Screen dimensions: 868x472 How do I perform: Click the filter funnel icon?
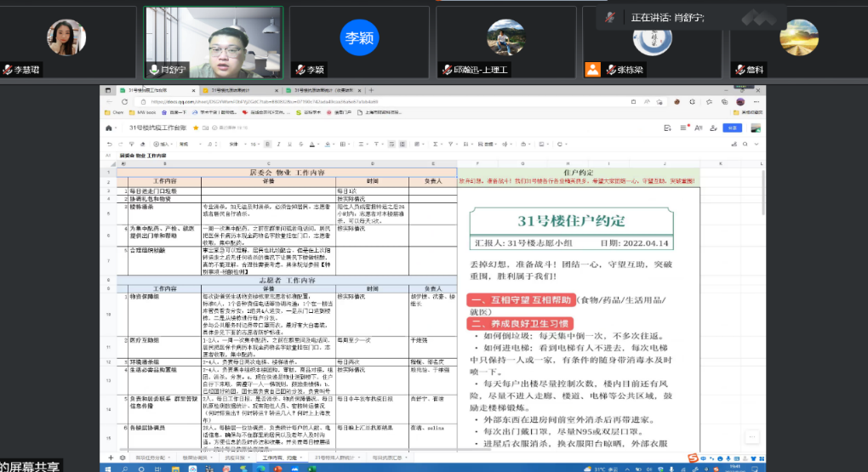(451, 145)
